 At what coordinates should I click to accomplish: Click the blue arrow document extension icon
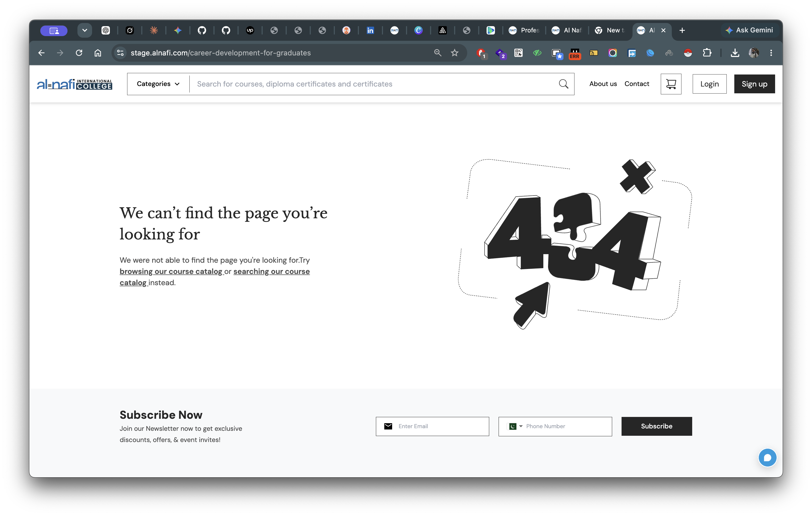pos(631,53)
